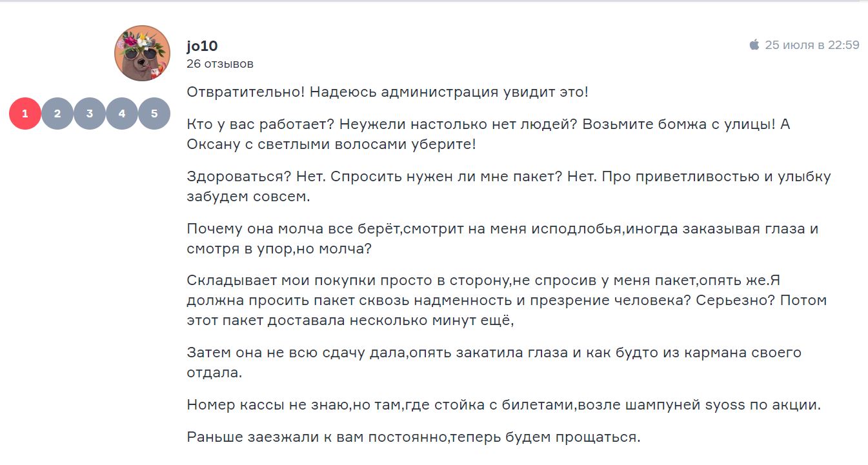Select rating circle number 2

click(x=57, y=114)
